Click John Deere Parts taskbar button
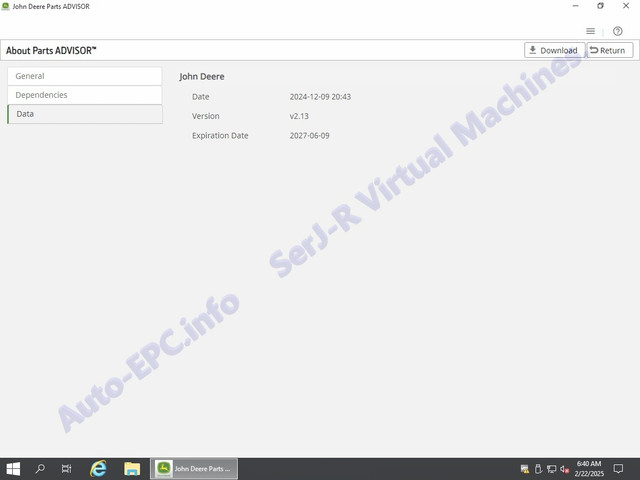The height and width of the screenshot is (480, 640). click(194, 469)
